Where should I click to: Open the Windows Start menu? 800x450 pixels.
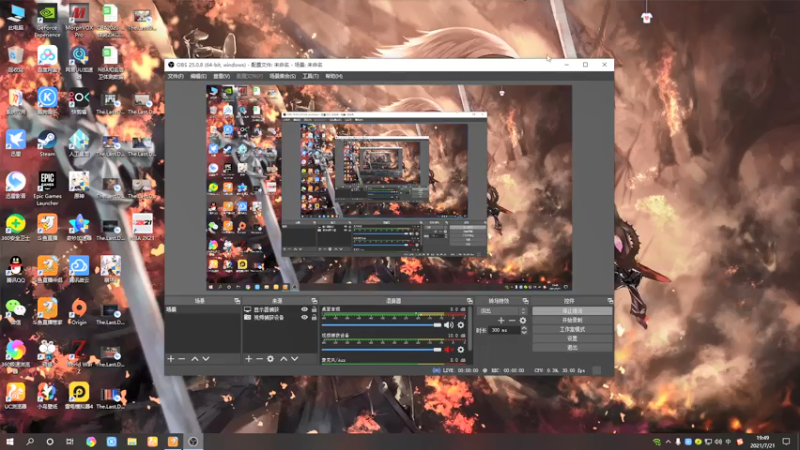coord(10,442)
